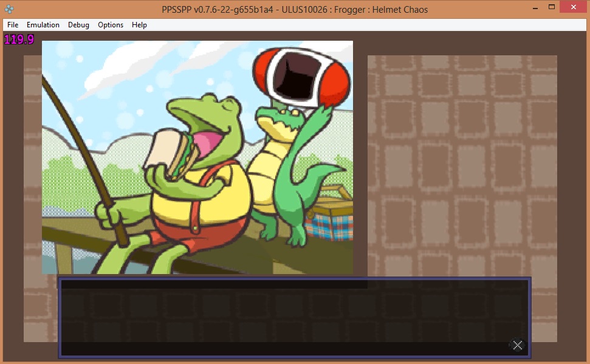Click the Frogger : Helmet Chaos title bar

point(295,9)
